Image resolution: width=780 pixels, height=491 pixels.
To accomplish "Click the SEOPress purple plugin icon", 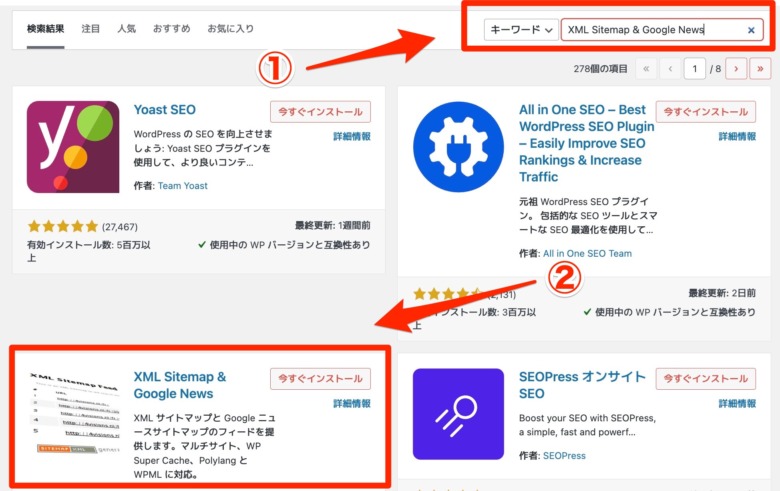I will tap(458, 414).
